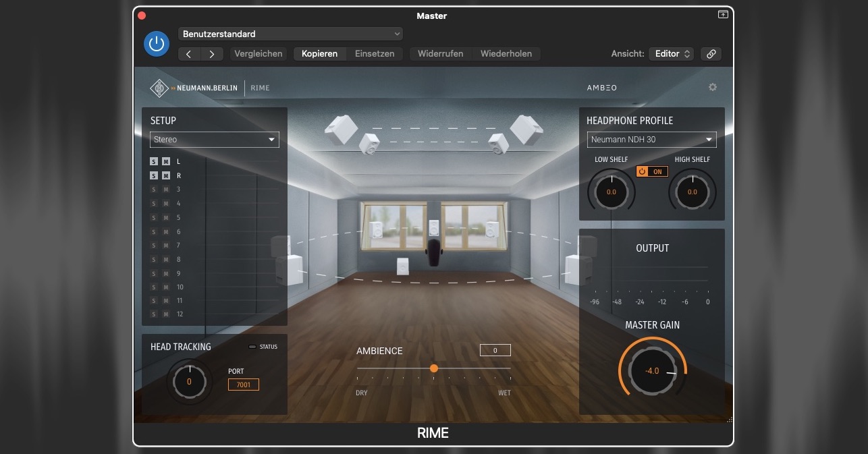Mute channel 9
This screenshot has height=454, width=868.
point(166,274)
